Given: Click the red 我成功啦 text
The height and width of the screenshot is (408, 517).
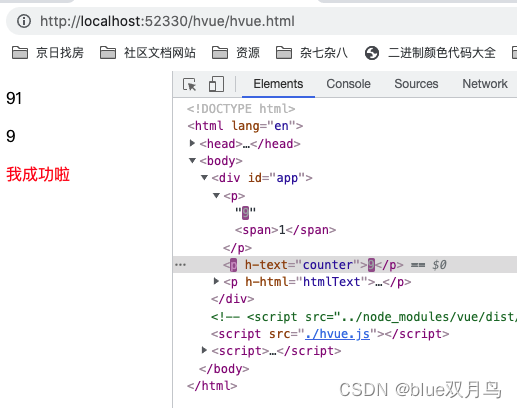Looking at the screenshot, I should coord(38,174).
